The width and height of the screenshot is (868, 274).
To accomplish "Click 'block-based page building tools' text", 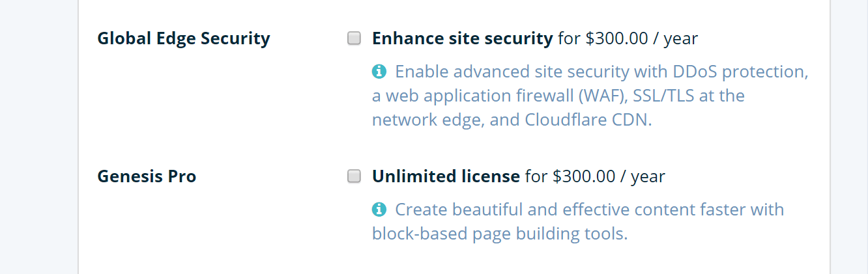I will pos(500,234).
